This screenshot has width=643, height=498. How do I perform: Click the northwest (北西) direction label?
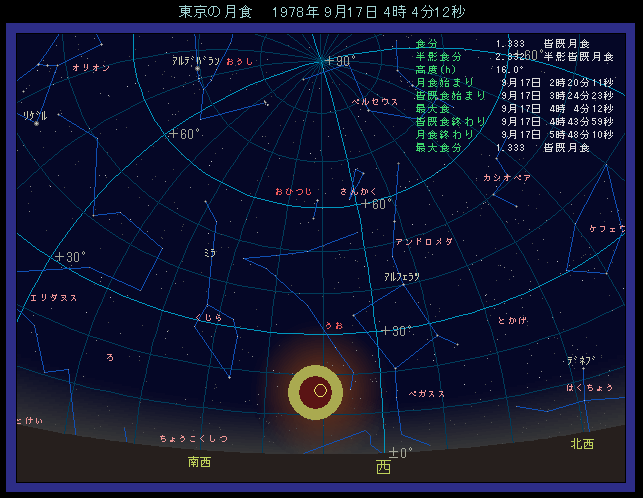(x=581, y=443)
